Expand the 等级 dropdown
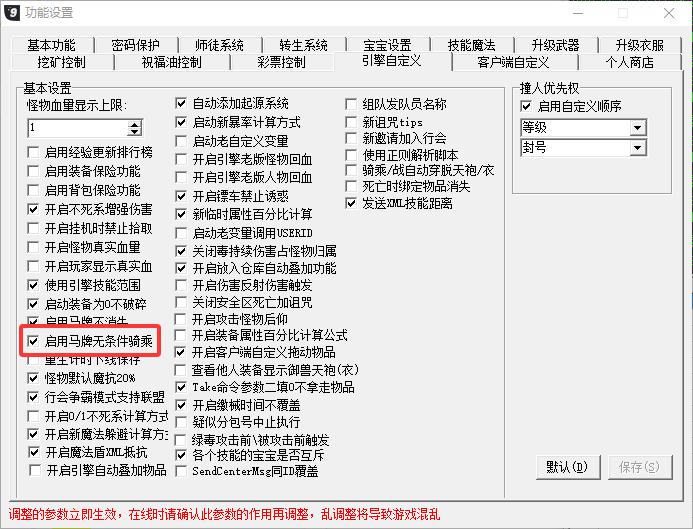The height and width of the screenshot is (529, 693). coord(637,128)
